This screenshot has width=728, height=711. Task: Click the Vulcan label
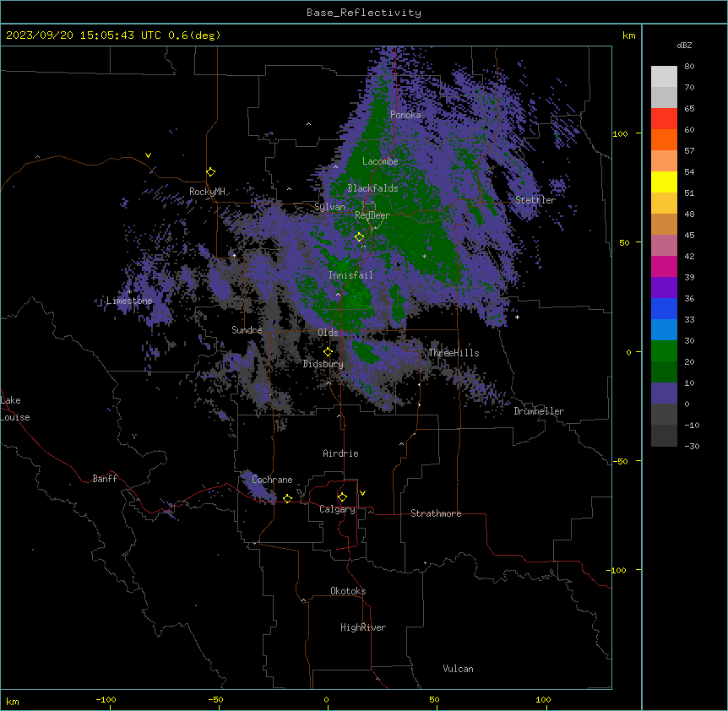(x=459, y=669)
